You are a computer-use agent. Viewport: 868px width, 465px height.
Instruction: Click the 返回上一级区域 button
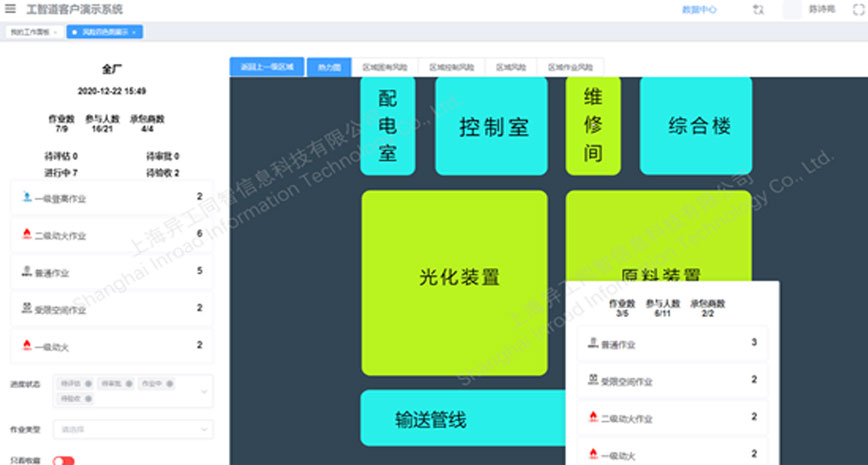267,67
